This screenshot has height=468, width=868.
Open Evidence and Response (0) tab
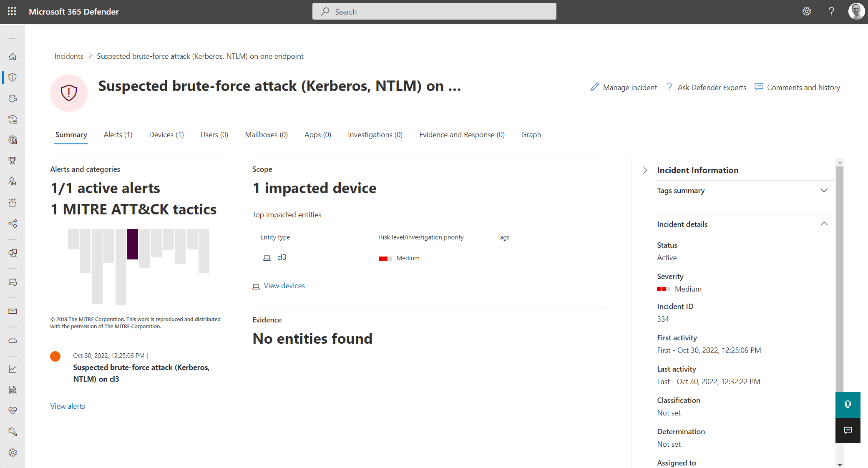(462, 135)
